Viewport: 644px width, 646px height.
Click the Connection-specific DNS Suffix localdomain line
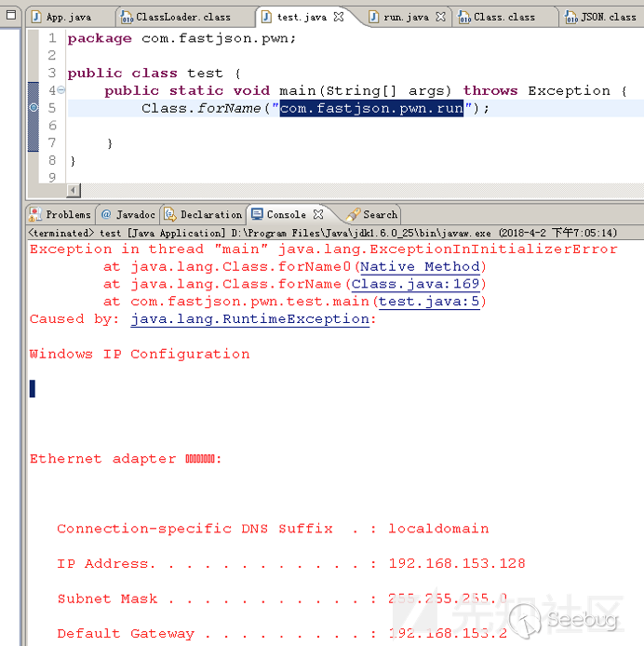[x=273, y=529]
